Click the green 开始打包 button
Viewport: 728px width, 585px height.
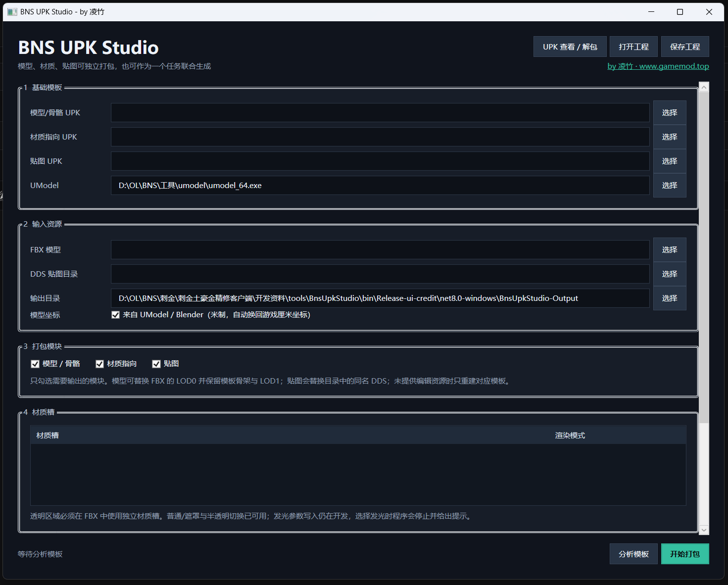[x=685, y=554]
